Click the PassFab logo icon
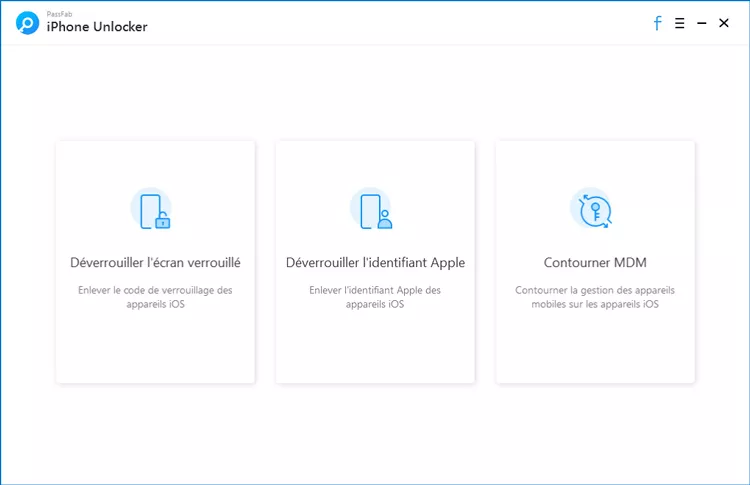The image size is (750, 485). coord(28,24)
